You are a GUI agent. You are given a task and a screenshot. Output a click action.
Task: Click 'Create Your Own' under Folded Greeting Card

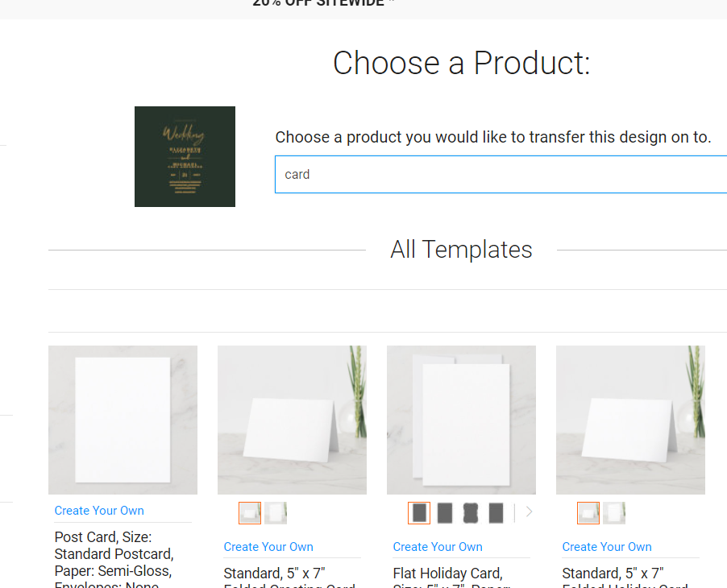268,547
